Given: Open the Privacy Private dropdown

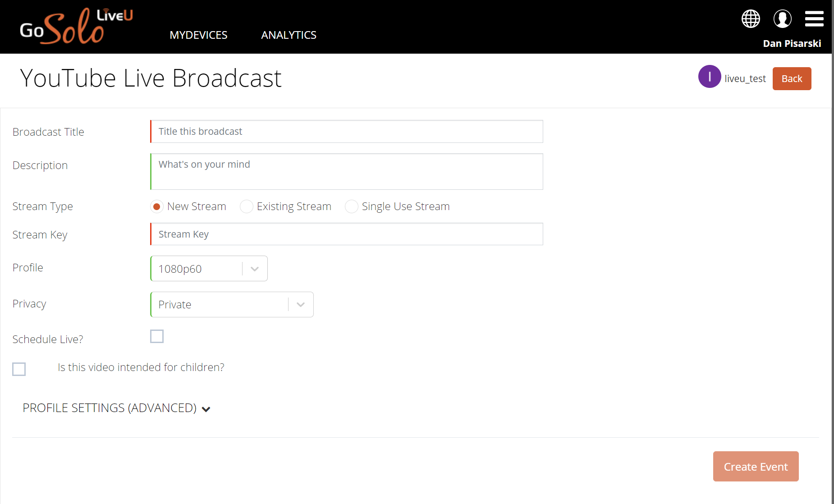Looking at the screenshot, I should pos(232,305).
